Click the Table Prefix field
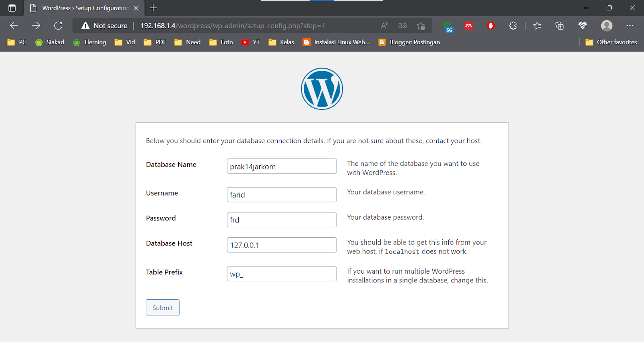The height and width of the screenshot is (342, 644). [x=282, y=274]
